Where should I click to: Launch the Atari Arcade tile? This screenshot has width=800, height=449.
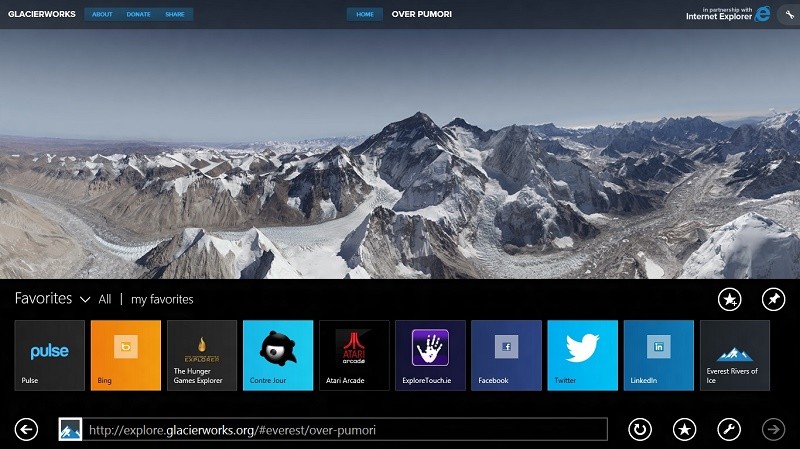click(354, 355)
